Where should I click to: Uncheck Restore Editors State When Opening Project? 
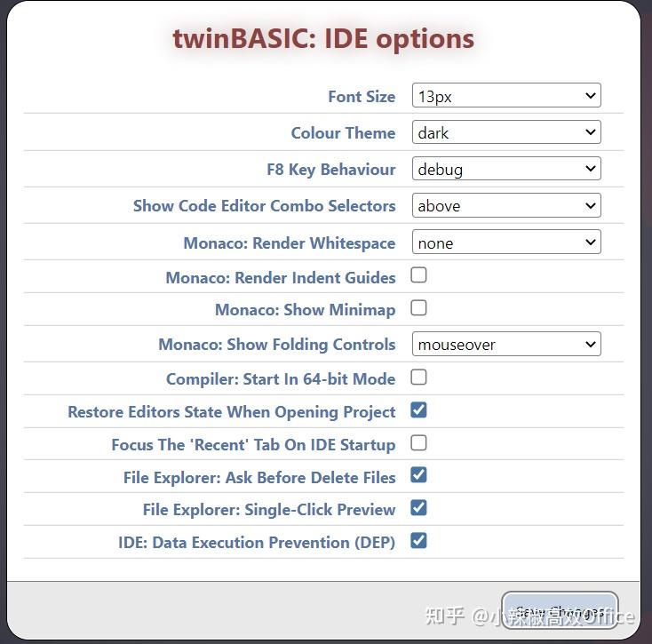click(418, 410)
